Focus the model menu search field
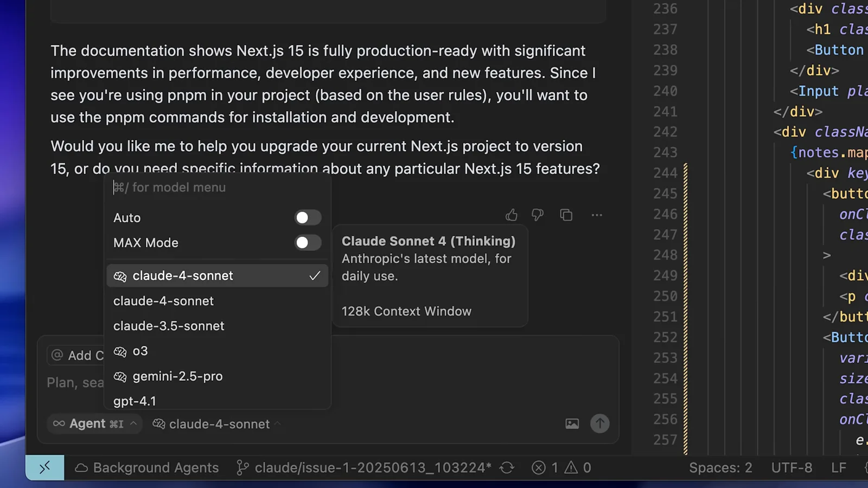868x488 pixels. point(218,187)
